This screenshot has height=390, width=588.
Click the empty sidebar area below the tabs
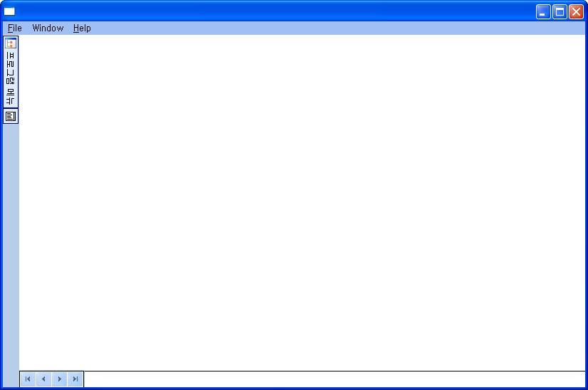11,255
